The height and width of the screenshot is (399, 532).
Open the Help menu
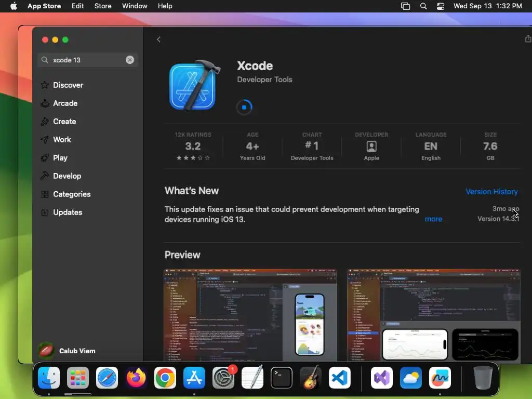coord(165,6)
